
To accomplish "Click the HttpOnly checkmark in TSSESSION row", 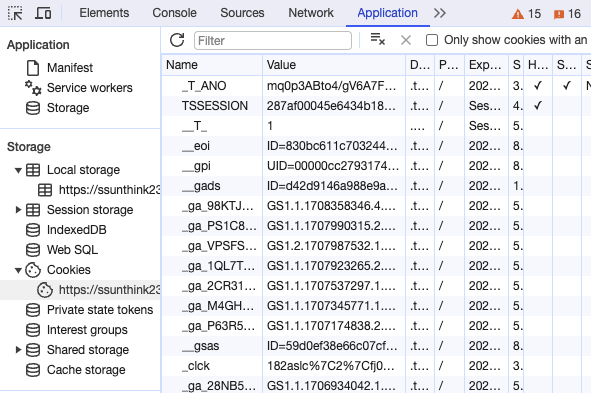I will [538, 106].
